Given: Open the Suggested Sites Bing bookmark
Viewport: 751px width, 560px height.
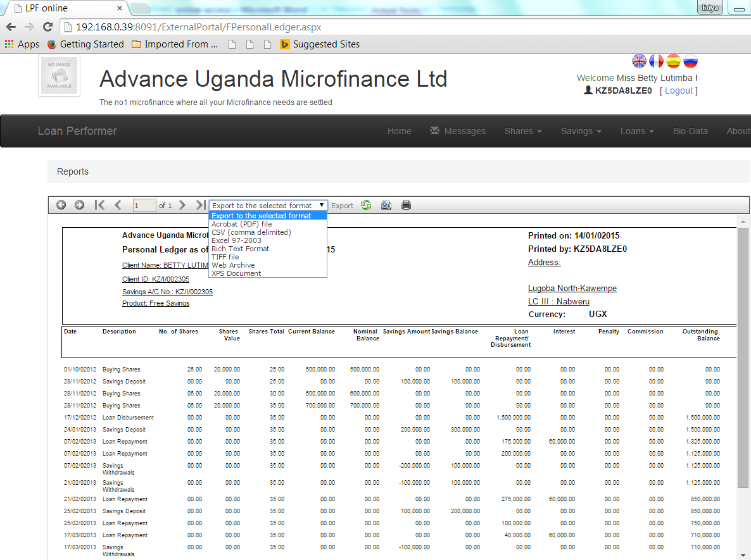Looking at the screenshot, I should pos(320,44).
